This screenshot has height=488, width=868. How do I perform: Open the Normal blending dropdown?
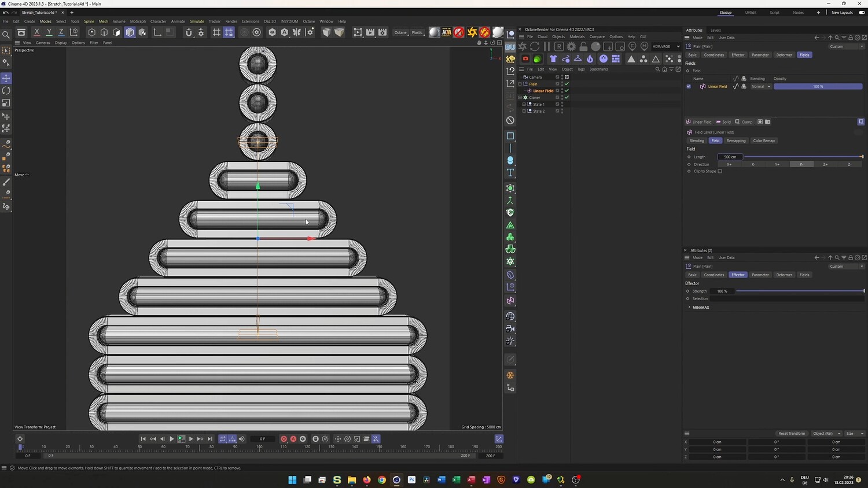click(x=760, y=87)
